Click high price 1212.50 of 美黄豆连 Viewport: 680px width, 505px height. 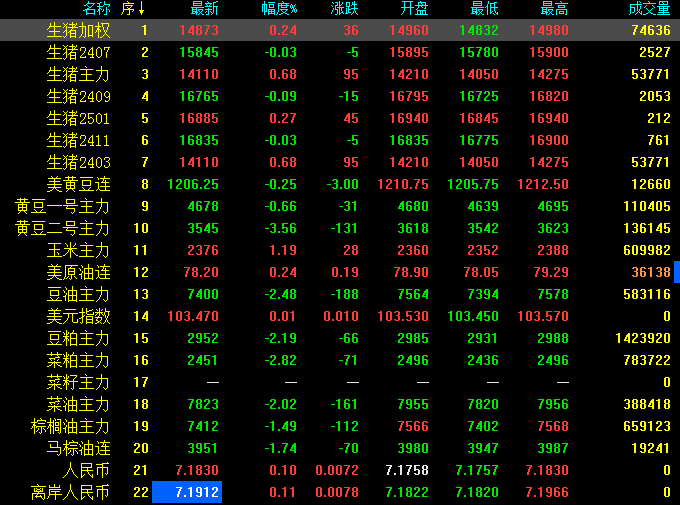(543, 184)
